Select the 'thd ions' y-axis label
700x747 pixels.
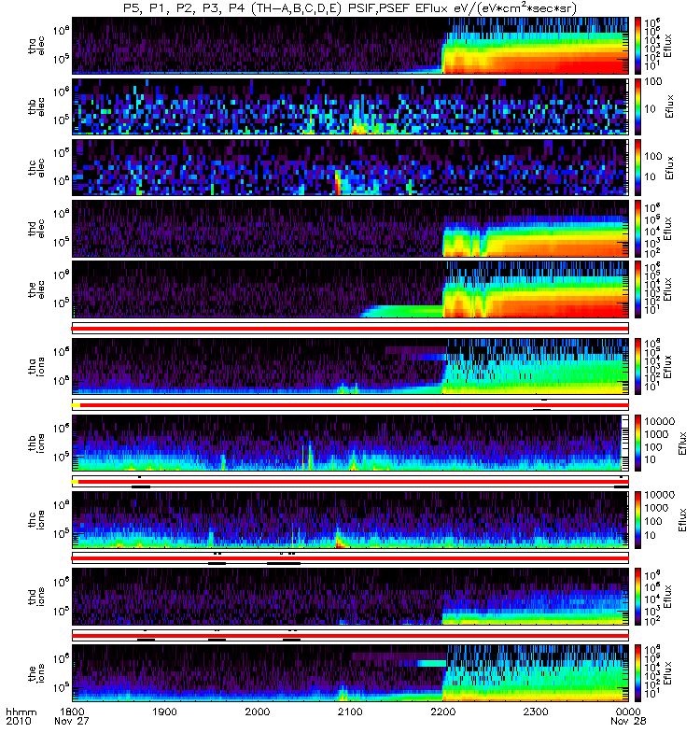click(36, 597)
